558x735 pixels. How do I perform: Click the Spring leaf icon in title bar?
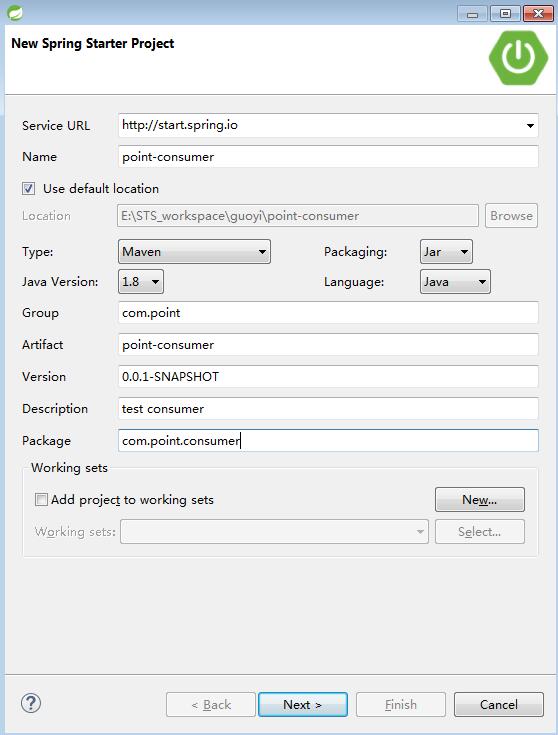tap(15, 13)
